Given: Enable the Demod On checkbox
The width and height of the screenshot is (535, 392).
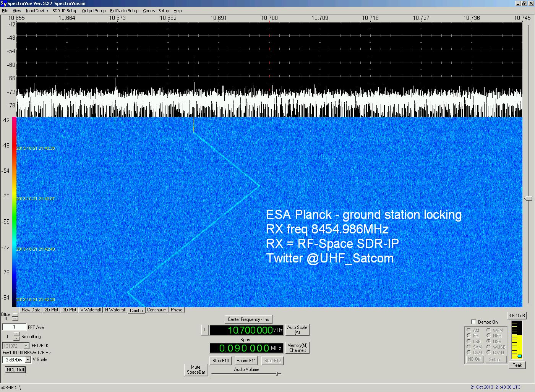Looking at the screenshot, I should (474, 322).
